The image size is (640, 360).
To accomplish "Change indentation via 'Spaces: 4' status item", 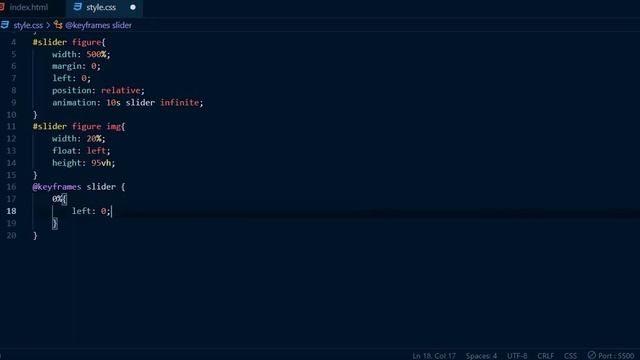I will coord(481,356).
